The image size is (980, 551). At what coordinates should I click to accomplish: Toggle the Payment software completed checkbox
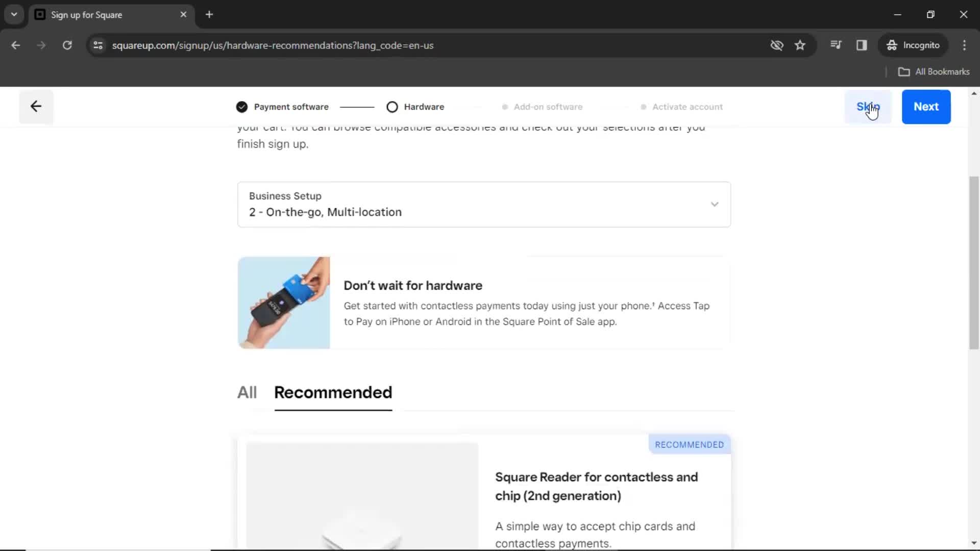[241, 106]
